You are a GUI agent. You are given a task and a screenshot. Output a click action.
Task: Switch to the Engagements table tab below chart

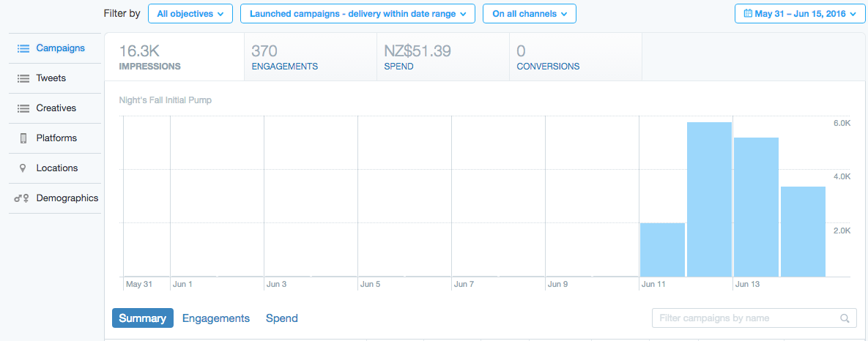pos(216,318)
